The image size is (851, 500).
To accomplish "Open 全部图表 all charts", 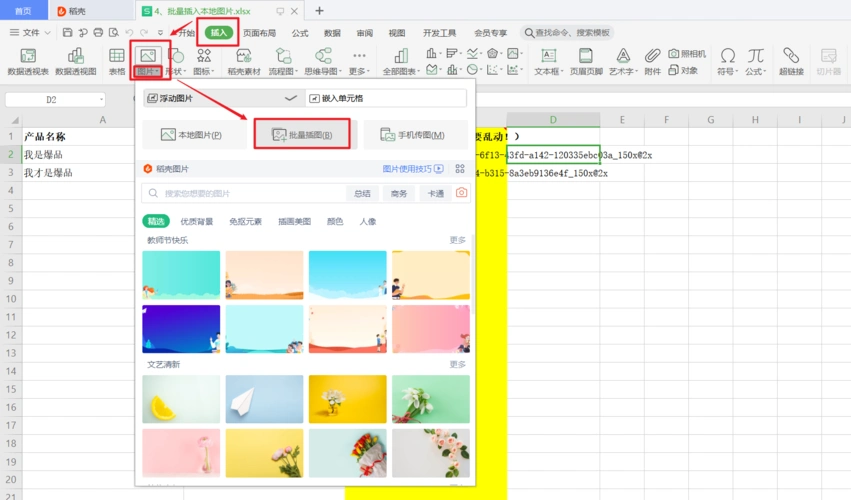I will point(401,61).
